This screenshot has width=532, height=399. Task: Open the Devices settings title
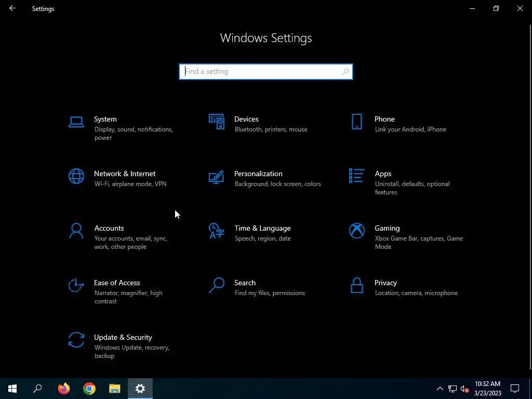pos(246,119)
